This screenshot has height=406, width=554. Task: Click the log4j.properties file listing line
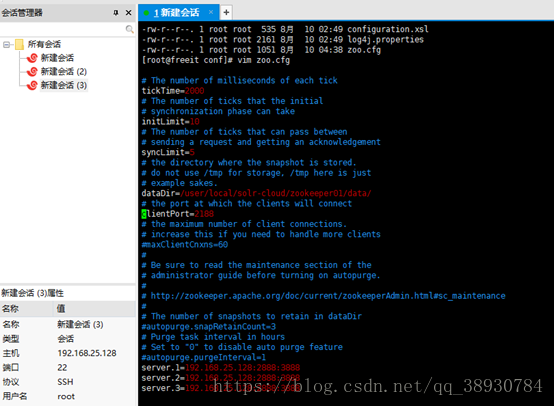click(x=283, y=39)
